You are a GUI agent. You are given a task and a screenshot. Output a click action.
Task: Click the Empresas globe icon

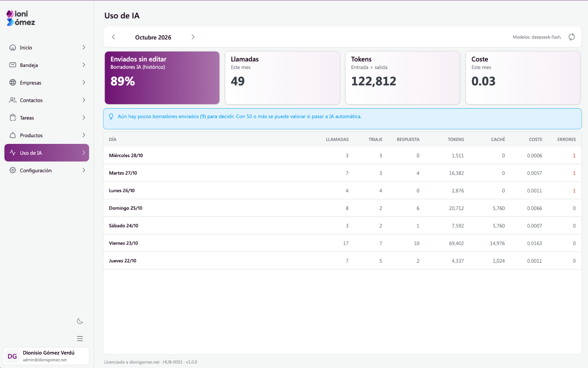click(x=12, y=82)
